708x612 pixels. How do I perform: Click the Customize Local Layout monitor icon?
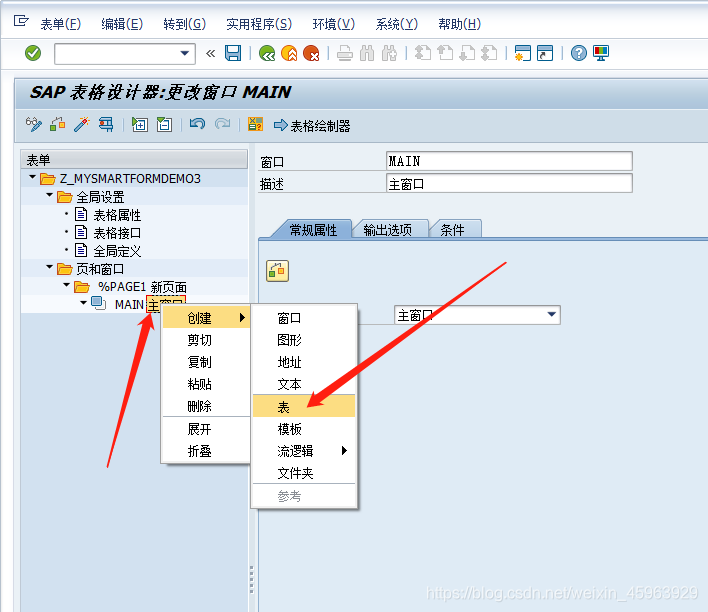[x=601, y=53]
